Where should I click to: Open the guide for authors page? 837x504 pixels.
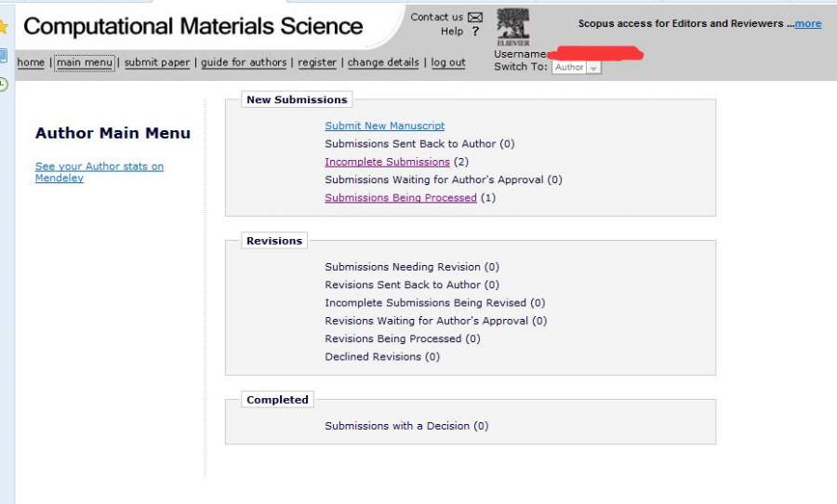pyautogui.click(x=244, y=63)
